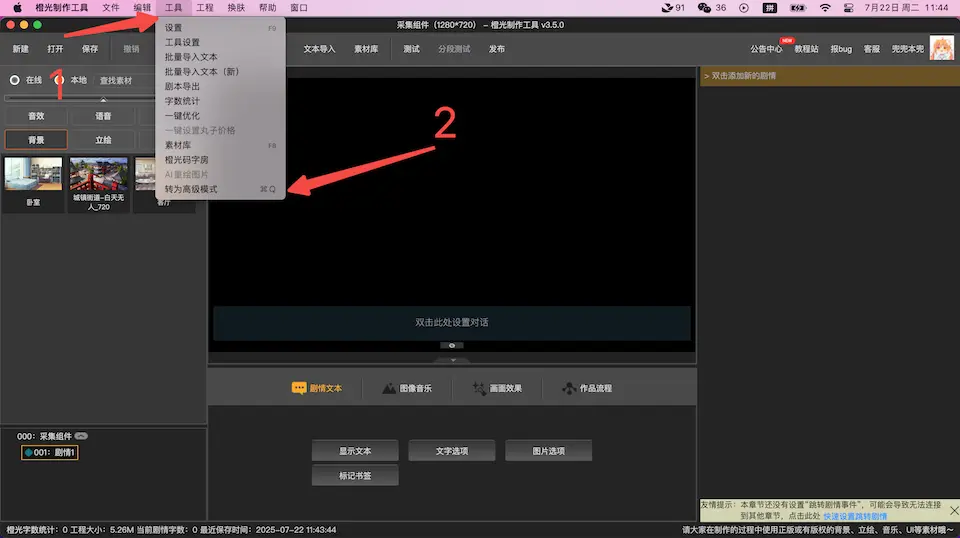Select the 在线 radio button
This screenshot has width=960, height=538.
[x=15, y=80]
